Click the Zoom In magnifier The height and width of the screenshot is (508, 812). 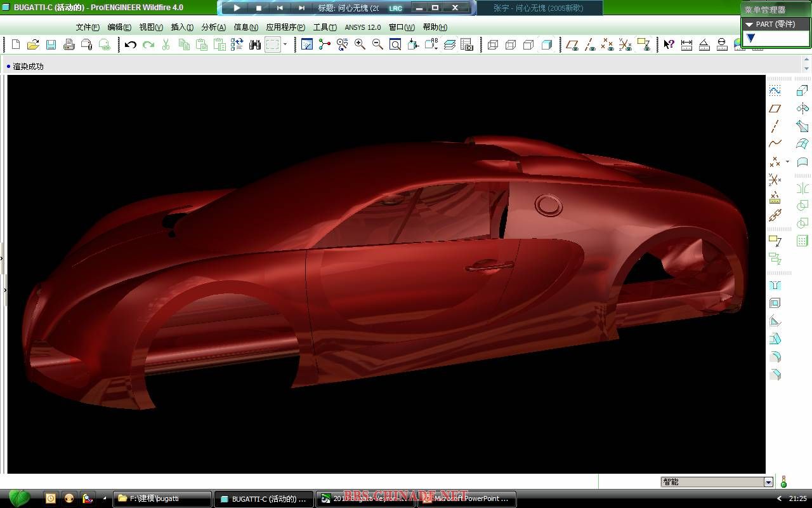[360, 44]
